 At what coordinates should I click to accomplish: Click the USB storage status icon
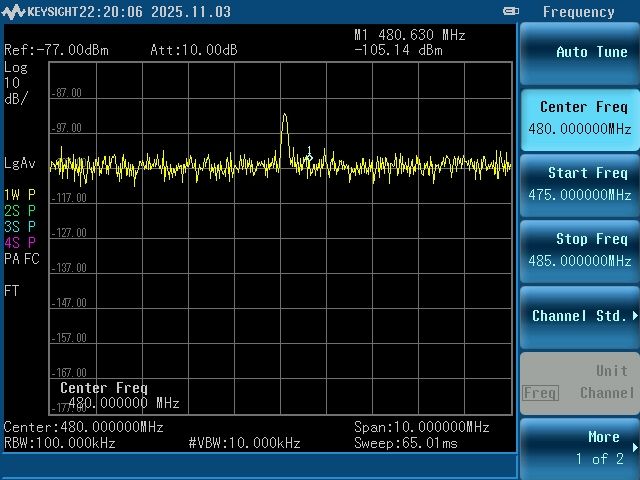pos(511,11)
